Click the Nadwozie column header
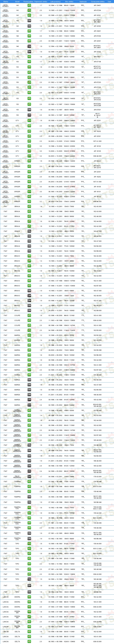The height and width of the screenshot is (644, 114). pos(83,1)
